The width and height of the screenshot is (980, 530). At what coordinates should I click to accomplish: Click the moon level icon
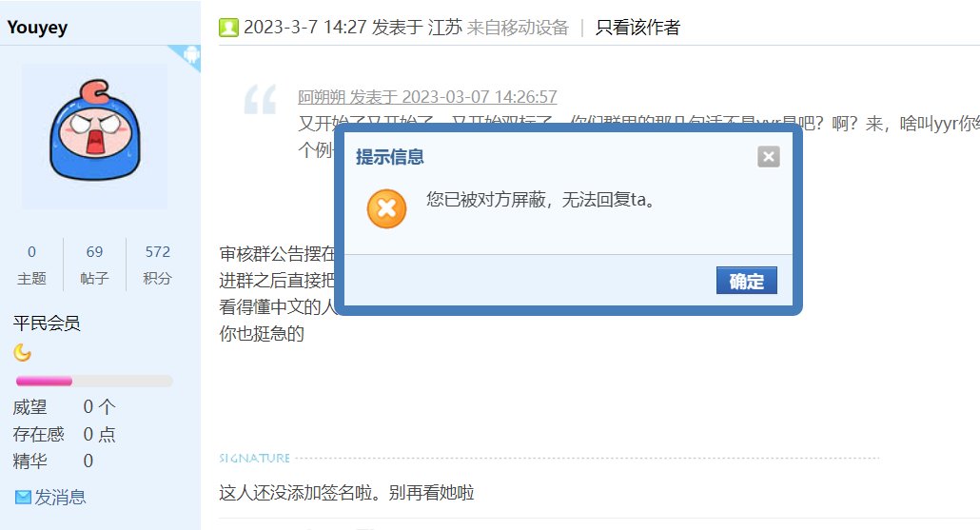coord(23,352)
